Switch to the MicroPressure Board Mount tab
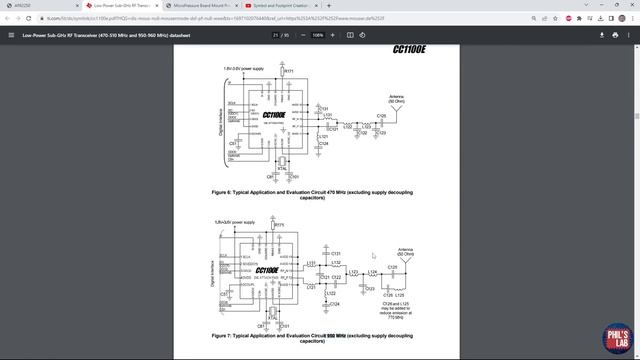Screen dimensions: 640x360 pyautogui.click(x=201, y=6)
